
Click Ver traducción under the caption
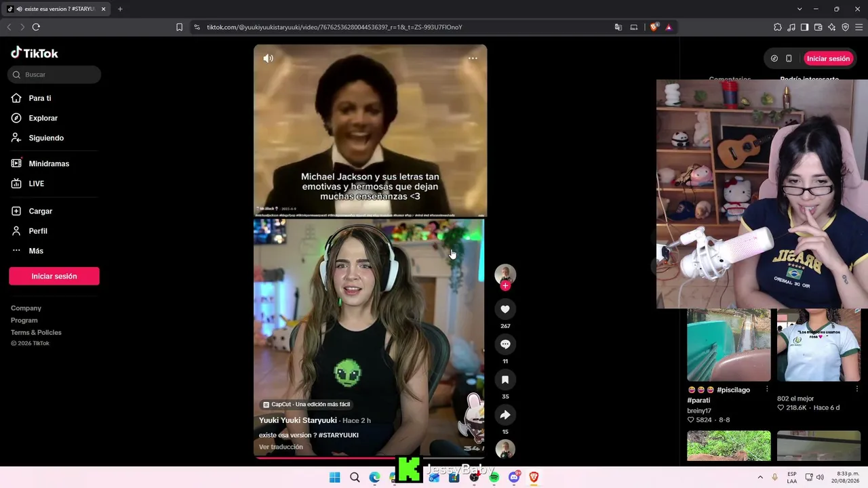[281, 447]
